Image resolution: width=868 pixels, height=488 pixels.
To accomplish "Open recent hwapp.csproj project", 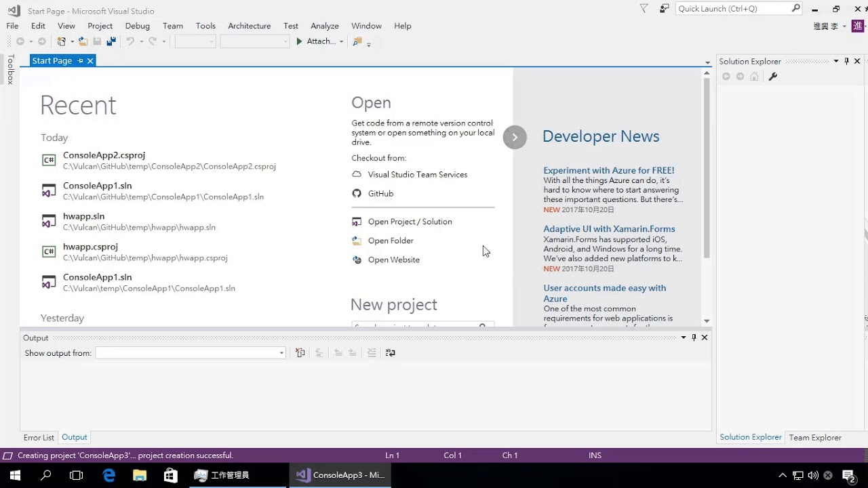I will (x=134, y=252).
